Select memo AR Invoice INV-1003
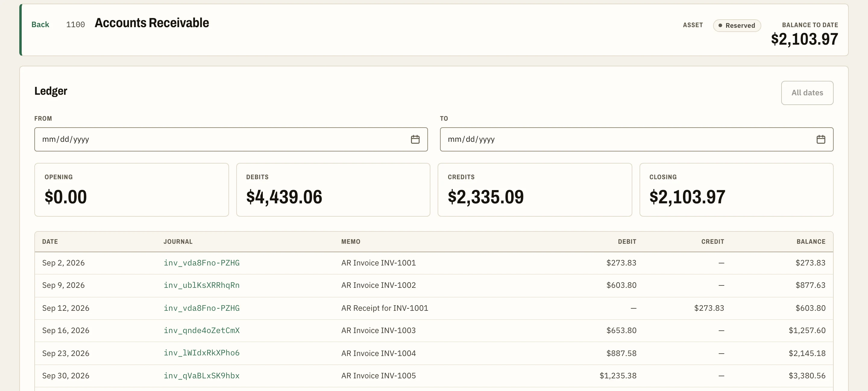The image size is (868, 391). (x=379, y=331)
